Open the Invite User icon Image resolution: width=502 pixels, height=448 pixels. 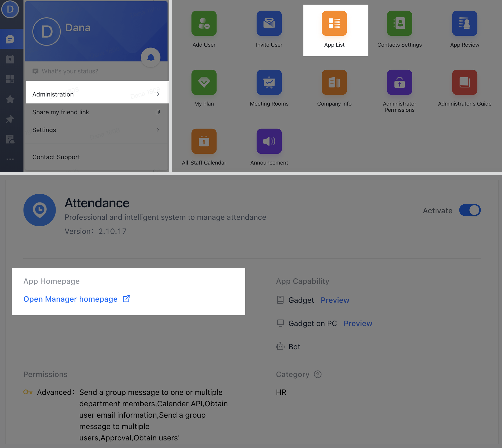[269, 24]
